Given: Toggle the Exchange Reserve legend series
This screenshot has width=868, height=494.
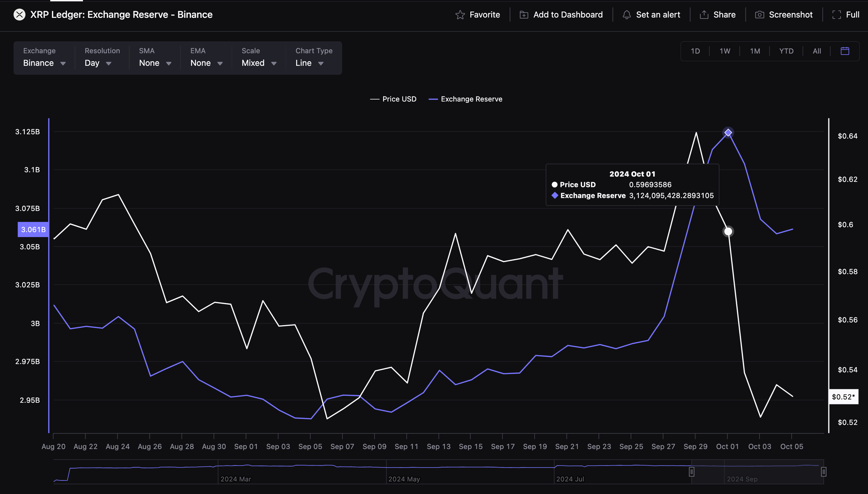Looking at the screenshot, I should point(465,99).
